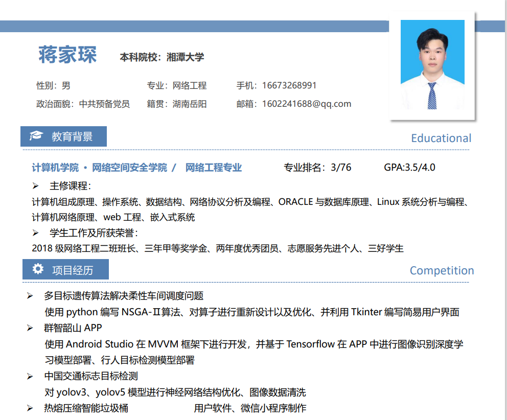Click the line 计算机网络原理、web 工程、嵌入式系统
Viewport: 507px width, 420px height.
coord(113,217)
